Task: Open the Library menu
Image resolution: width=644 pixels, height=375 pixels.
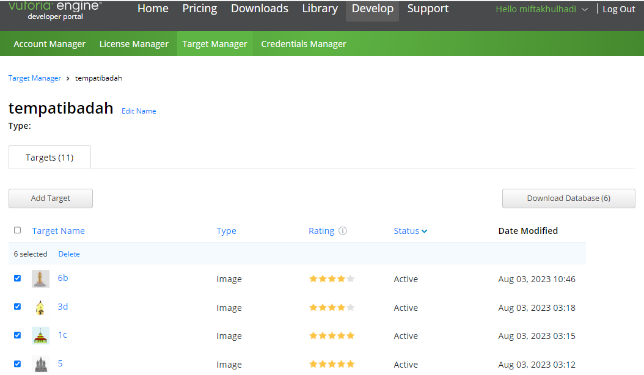Action: click(320, 8)
